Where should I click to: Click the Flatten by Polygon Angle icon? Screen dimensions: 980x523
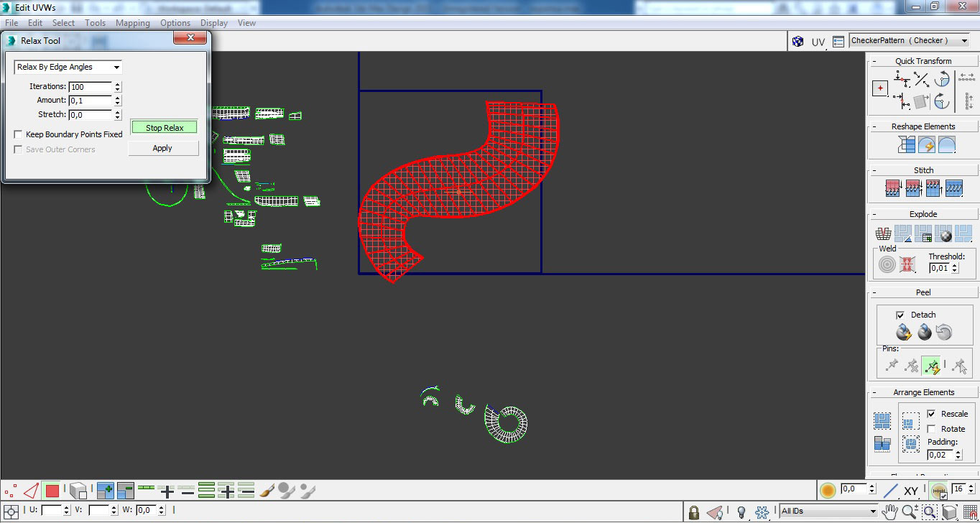[883, 233]
